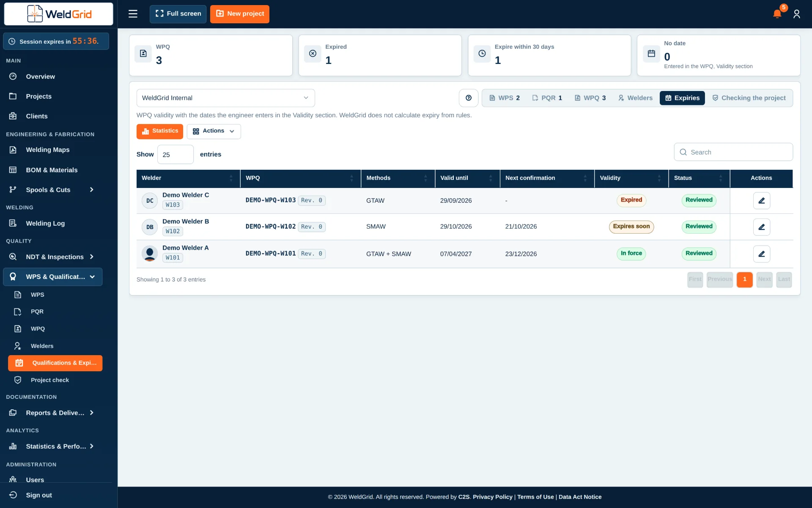Edit Demo Welder B qualification row
The image size is (812, 508).
pos(761,227)
